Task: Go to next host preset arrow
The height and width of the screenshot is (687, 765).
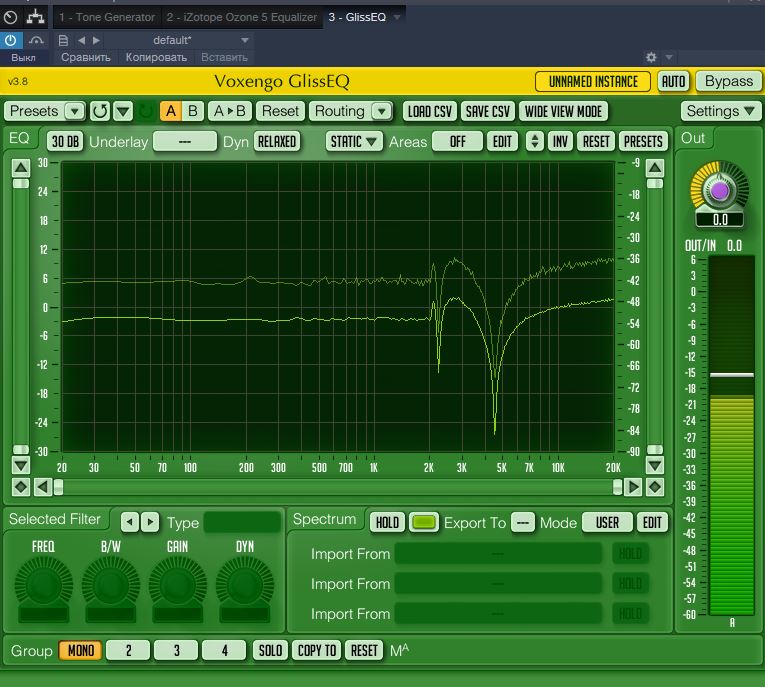Action: [96, 40]
